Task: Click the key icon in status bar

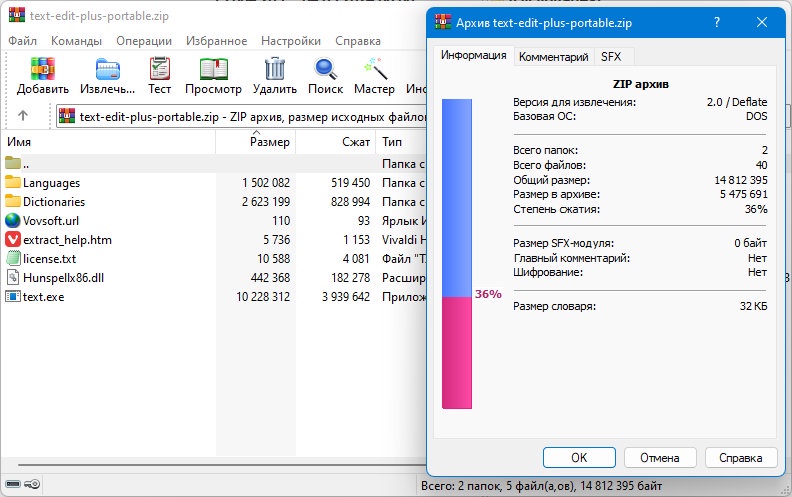Action: click(x=32, y=484)
